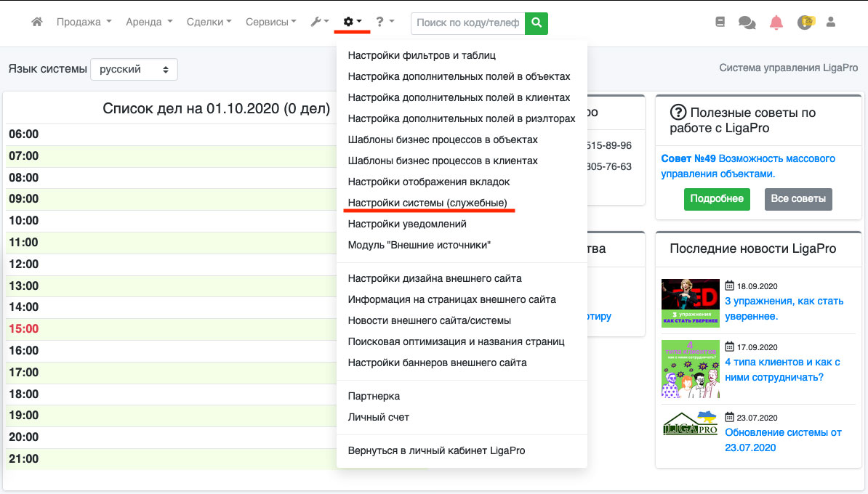This screenshot has height=494, width=868.
Task: Click the coin balance icon
Action: tap(805, 23)
